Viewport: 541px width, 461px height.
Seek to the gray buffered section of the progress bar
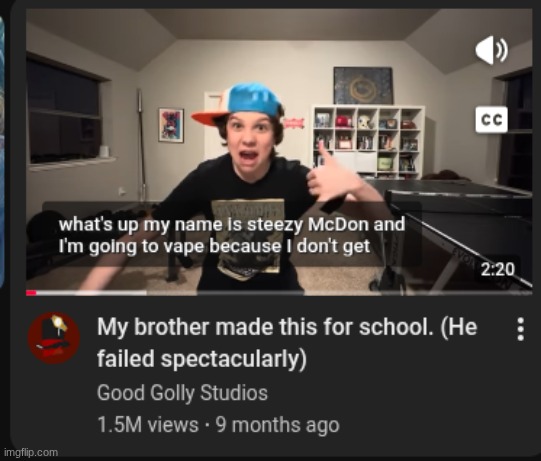point(91,293)
